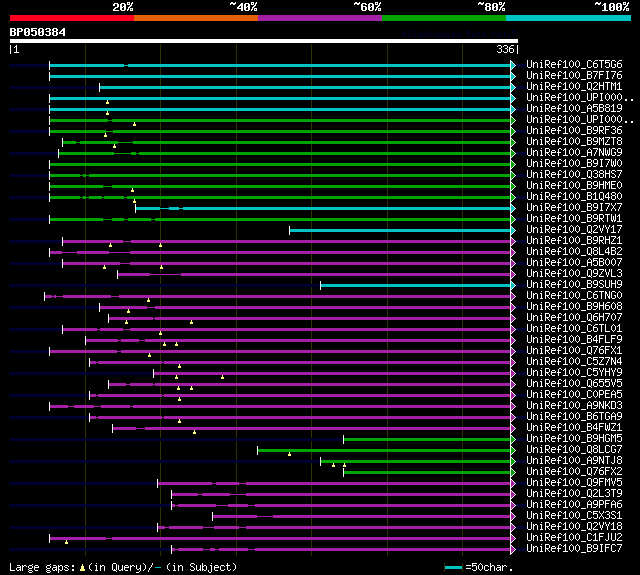Screen dimensions: 640x575
Task: Click the UniRef100_C5X3S1 label
Action: (574, 516)
